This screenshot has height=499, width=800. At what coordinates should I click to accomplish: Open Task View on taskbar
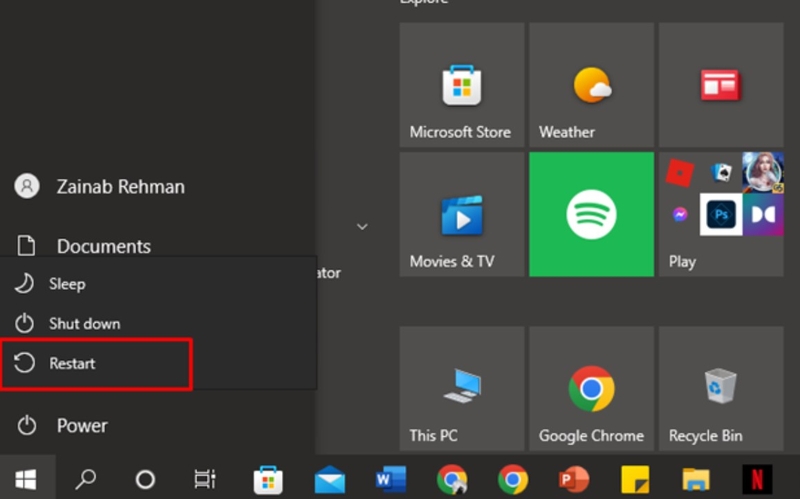(x=205, y=479)
